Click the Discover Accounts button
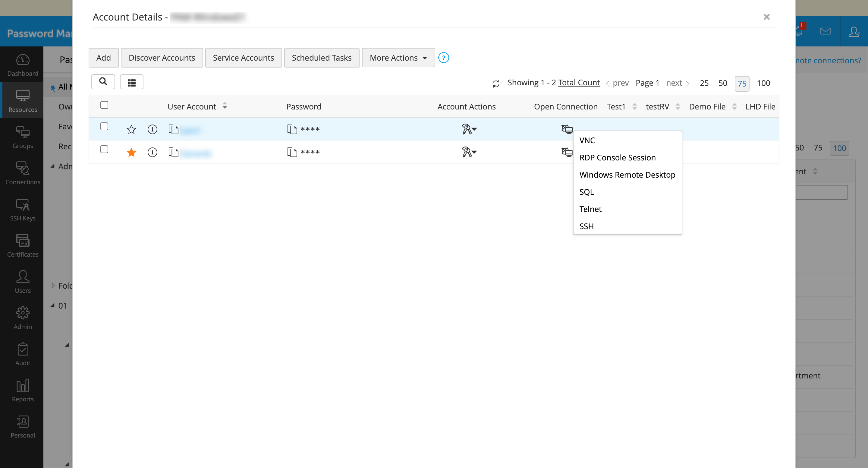The height and width of the screenshot is (468, 868). click(162, 58)
